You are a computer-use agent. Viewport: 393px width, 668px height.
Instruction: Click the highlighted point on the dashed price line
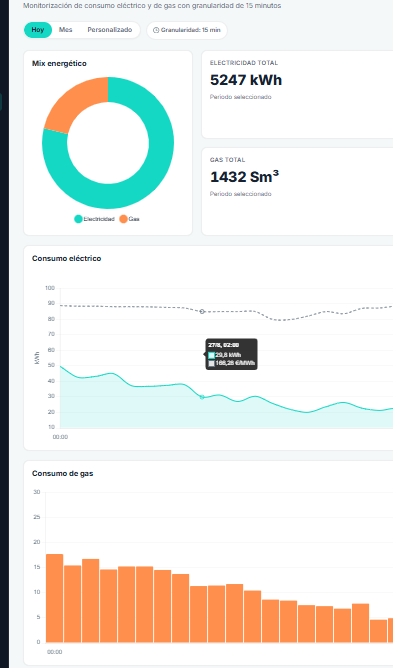202,311
